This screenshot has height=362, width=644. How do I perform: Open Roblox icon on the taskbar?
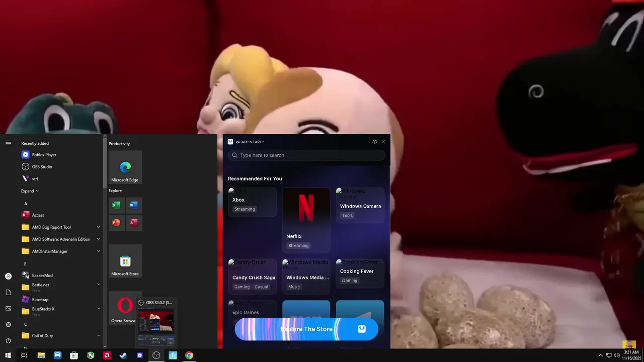click(x=140, y=355)
